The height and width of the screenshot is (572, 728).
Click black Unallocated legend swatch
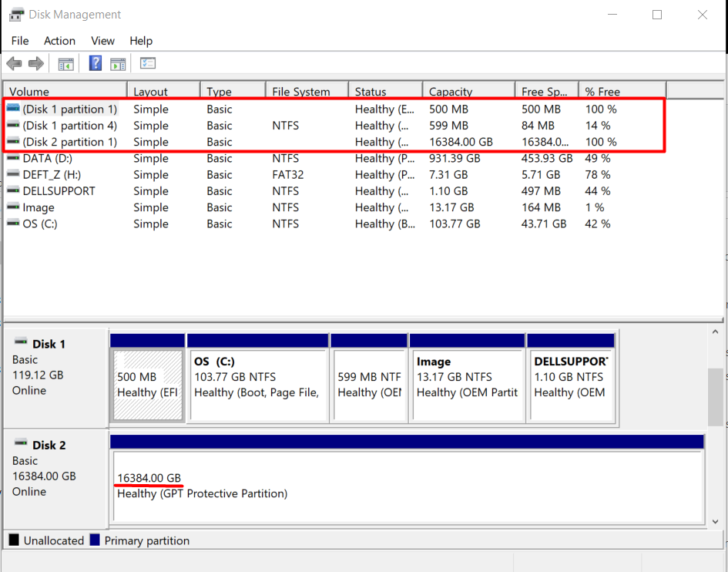click(14, 540)
